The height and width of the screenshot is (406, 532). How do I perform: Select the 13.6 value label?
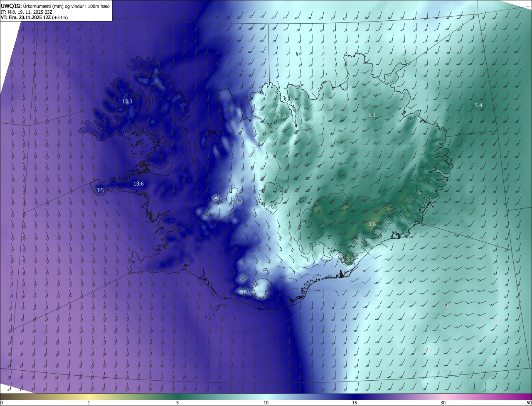point(138,183)
